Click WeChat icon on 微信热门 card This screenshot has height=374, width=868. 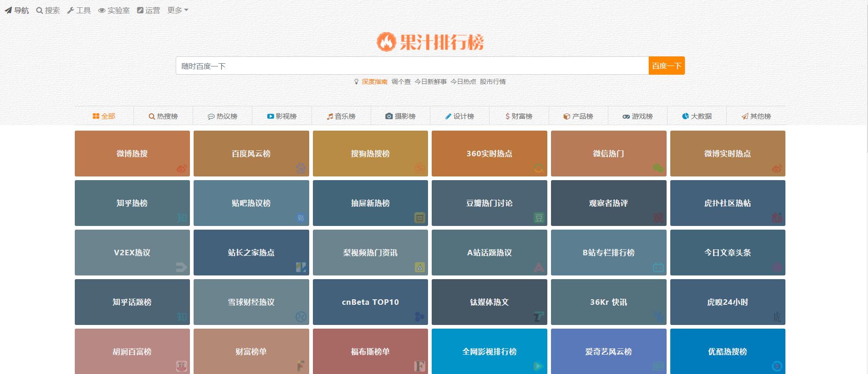[658, 169]
